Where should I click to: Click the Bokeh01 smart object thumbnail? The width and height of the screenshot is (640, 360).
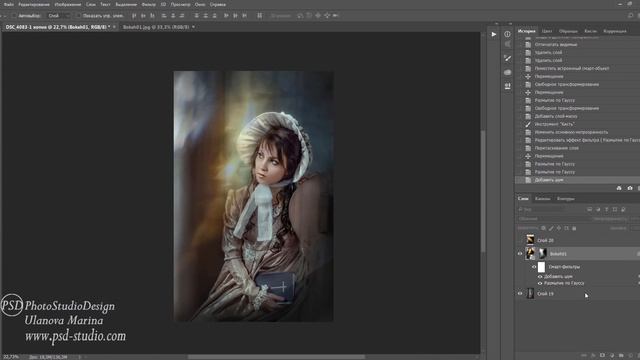click(530, 253)
